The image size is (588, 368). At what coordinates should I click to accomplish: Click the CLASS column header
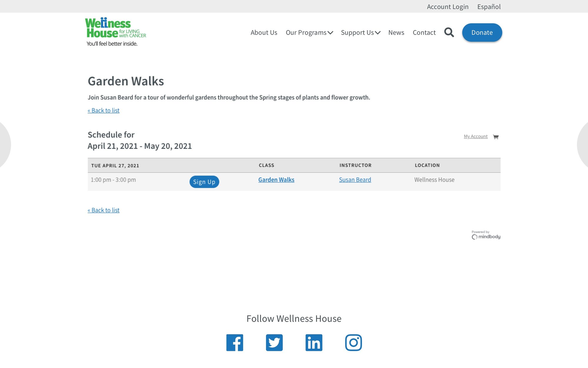point(266,165)
